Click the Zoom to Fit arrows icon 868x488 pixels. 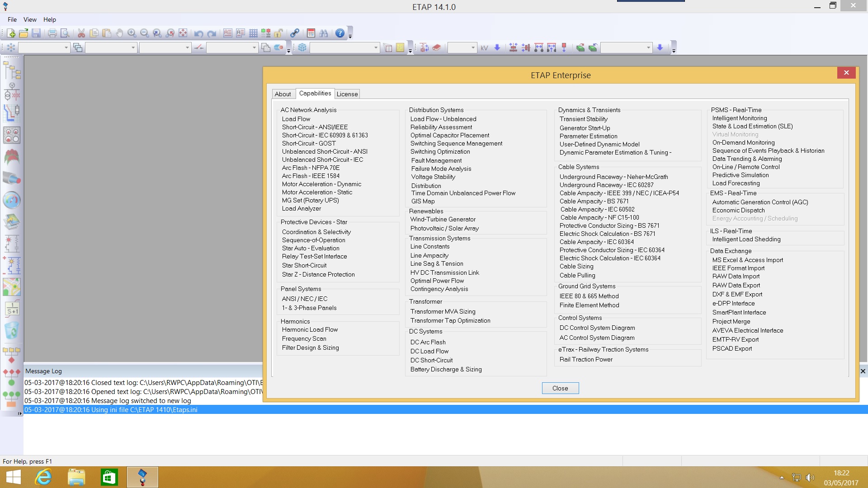click(x=183, y=33)
